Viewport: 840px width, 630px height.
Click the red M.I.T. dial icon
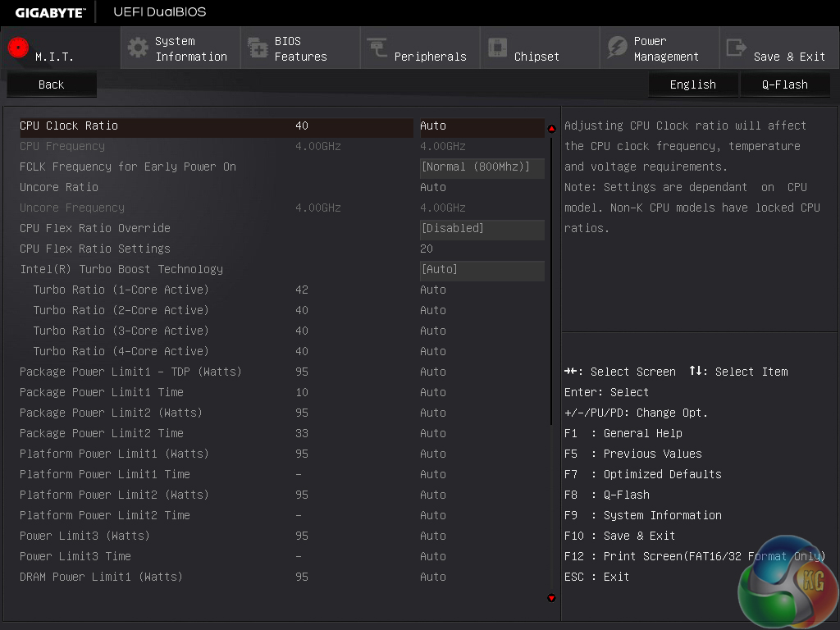click(18, 48)
